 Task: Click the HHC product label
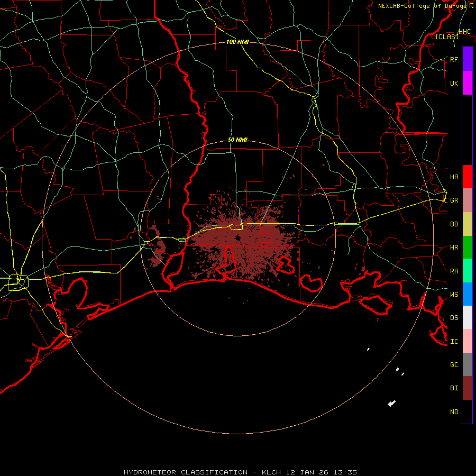(x=464, y=32)
